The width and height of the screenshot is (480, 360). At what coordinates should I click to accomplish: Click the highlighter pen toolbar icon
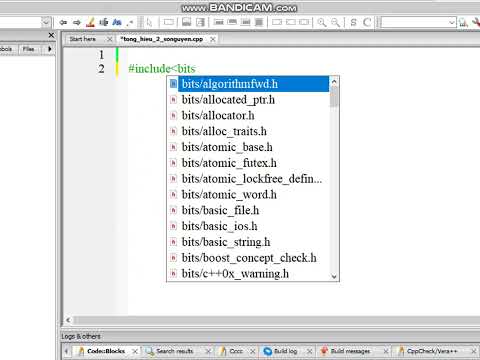90,22
